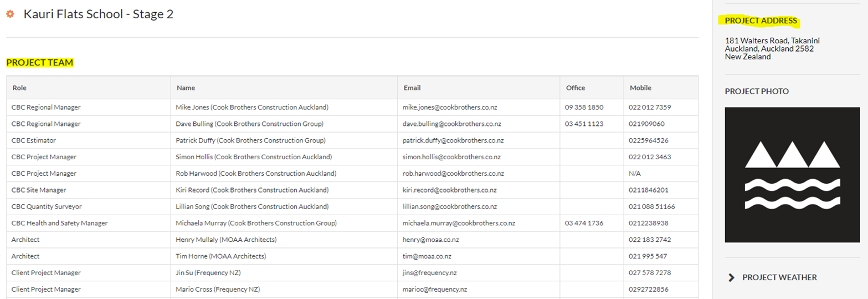Click email rob.harwood@cookbrothers.co.nz
868x299 pixels.
453,174
